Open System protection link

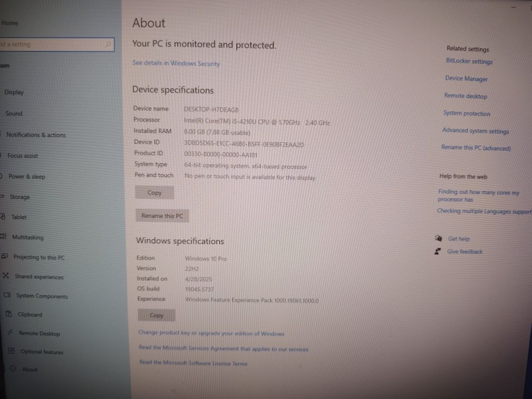[x=467, y=113]
